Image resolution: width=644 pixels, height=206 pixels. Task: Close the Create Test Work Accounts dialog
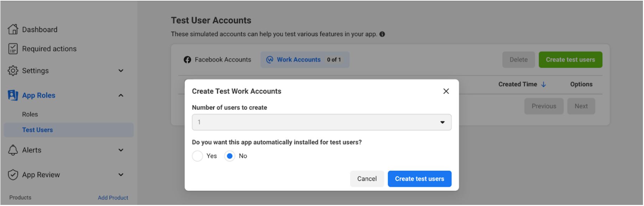point(446,91)
